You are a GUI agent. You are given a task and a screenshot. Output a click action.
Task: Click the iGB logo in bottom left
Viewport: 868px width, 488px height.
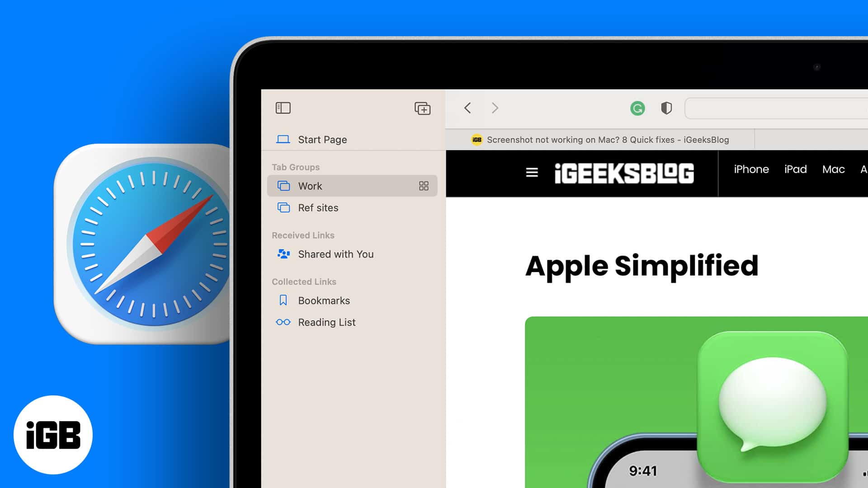(x=52, y=434)
